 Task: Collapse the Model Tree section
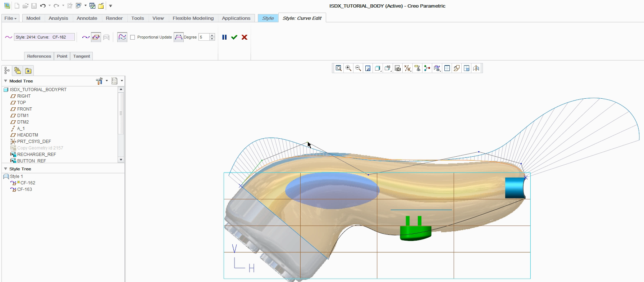click(5, 81)
